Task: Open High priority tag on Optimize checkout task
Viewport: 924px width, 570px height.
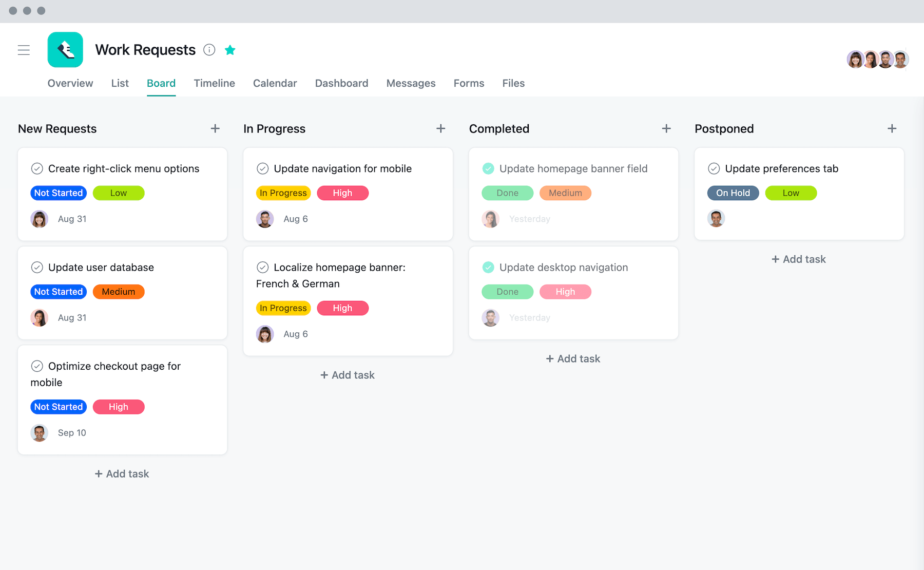Action: click(x=119, y=407)
